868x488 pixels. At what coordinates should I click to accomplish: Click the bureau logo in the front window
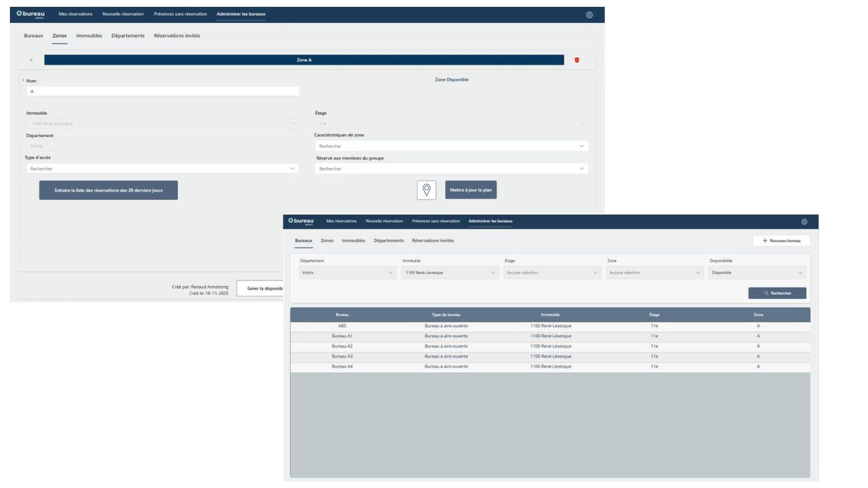point(302,221)
